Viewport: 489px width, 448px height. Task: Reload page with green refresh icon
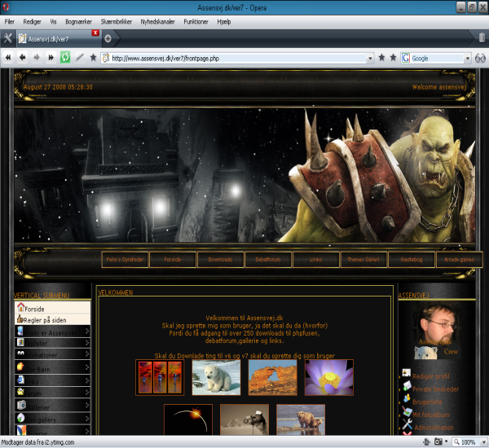[x=65, y=57]
